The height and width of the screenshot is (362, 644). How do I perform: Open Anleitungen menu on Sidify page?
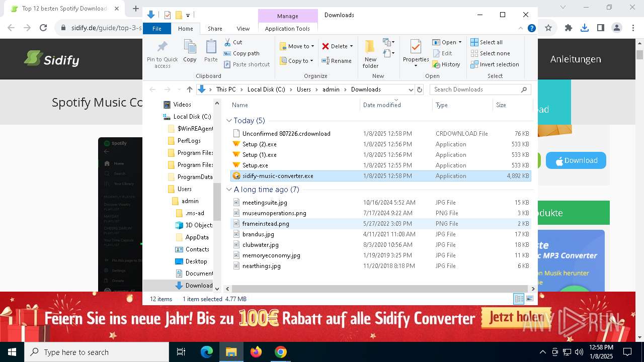[x=576, y=59]
